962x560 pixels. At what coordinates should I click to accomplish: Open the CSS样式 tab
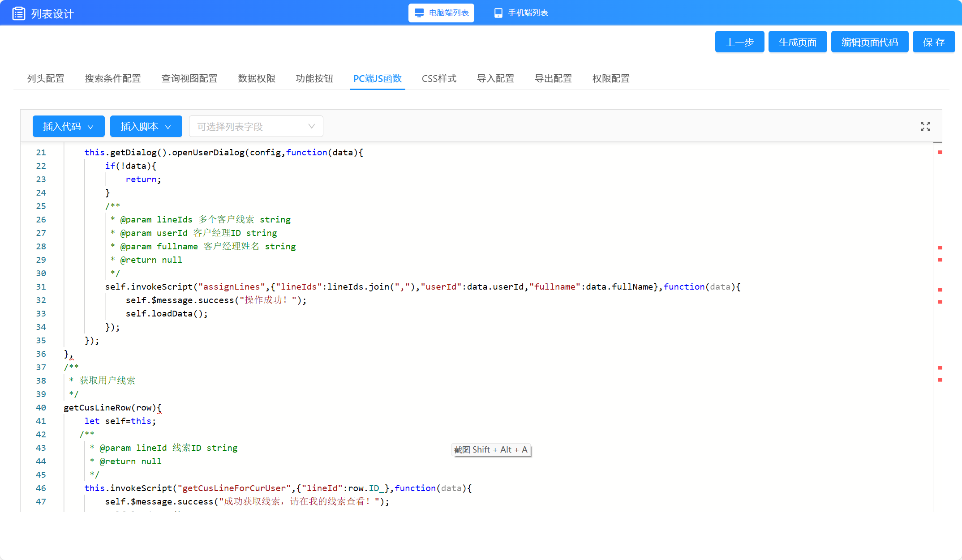pyautogui.click(x=439, y=78)
